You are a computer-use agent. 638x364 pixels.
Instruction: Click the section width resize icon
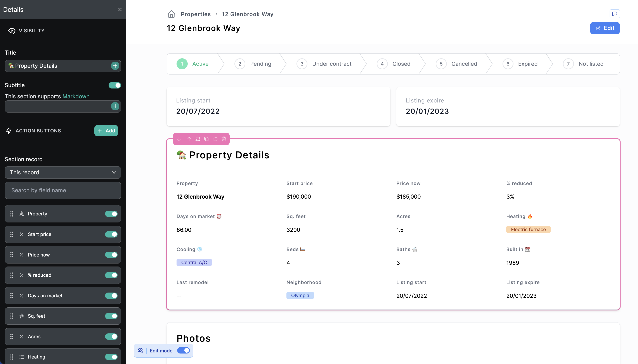(x=198, y=139)
